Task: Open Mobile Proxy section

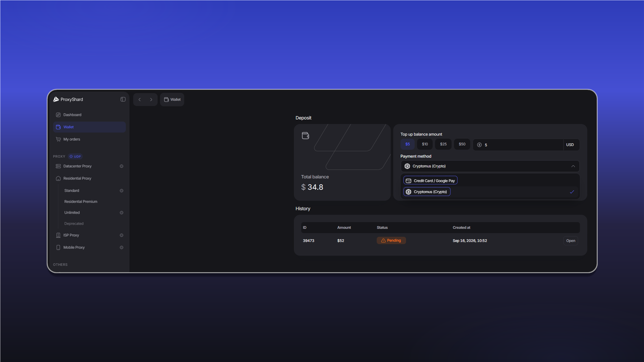Action: pos(89,248)
